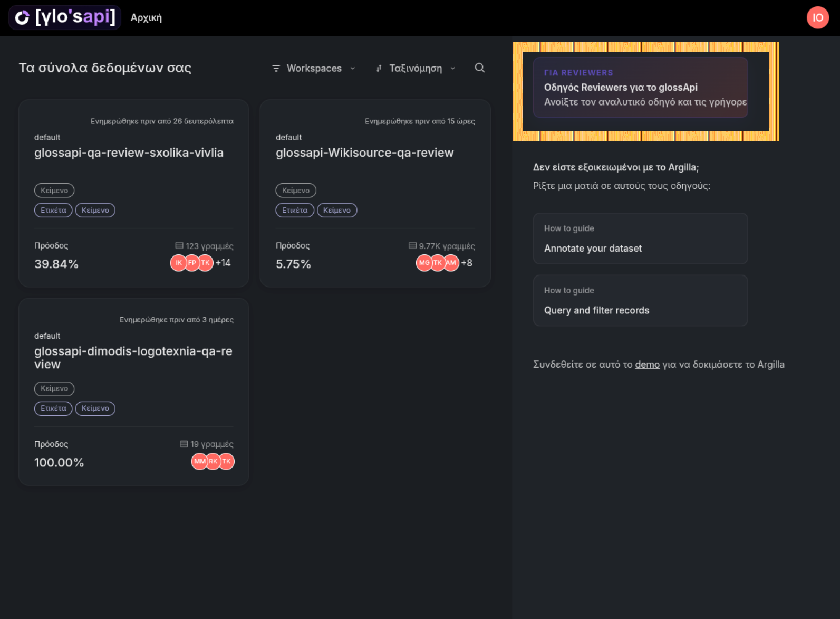Screen dimensions: 840x619
Task: Open the Ταξινόμηση sort dropdown
Action: coord(416,68)
